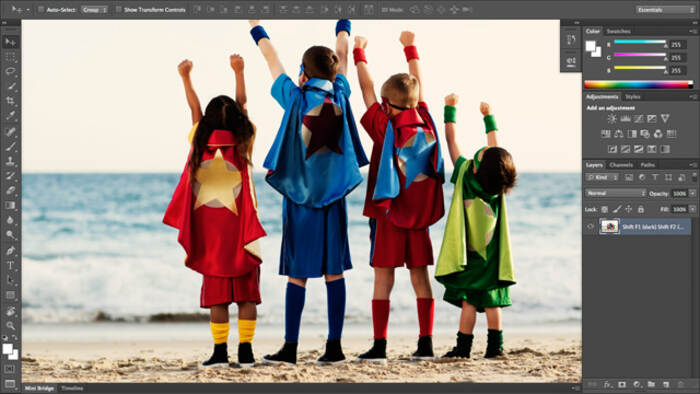The height and width of the screenshot is (394, 700).
Task: Toggle Quick Mask mode
Action: point(10,369)
